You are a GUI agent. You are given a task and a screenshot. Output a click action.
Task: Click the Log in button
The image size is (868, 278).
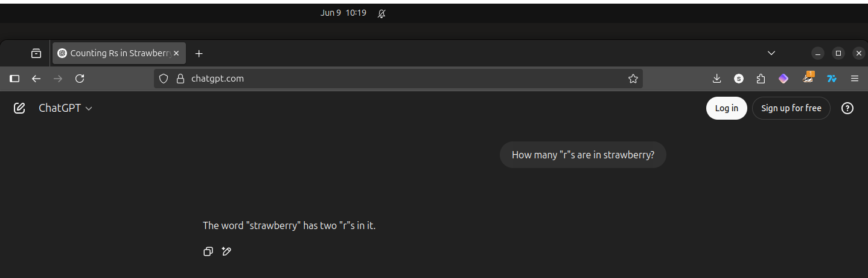pyautogui.click(x=727, y=108)
